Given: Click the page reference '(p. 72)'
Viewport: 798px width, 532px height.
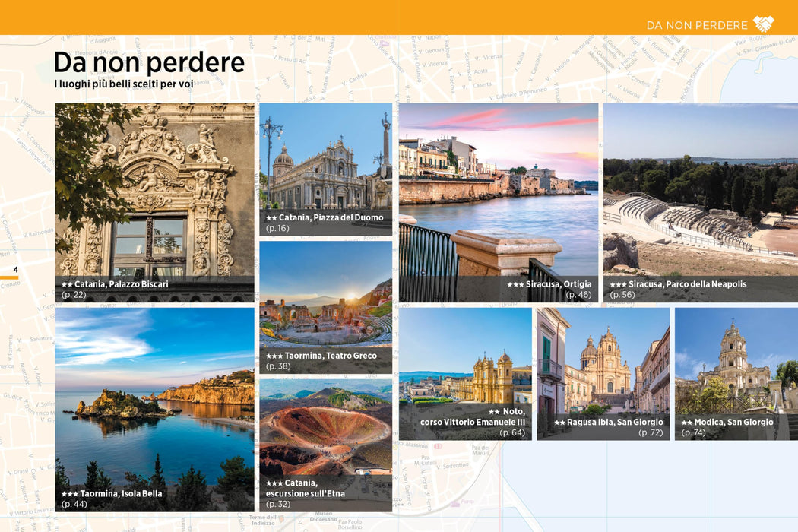Looking at the screenshot, I should tap(651, 432).
